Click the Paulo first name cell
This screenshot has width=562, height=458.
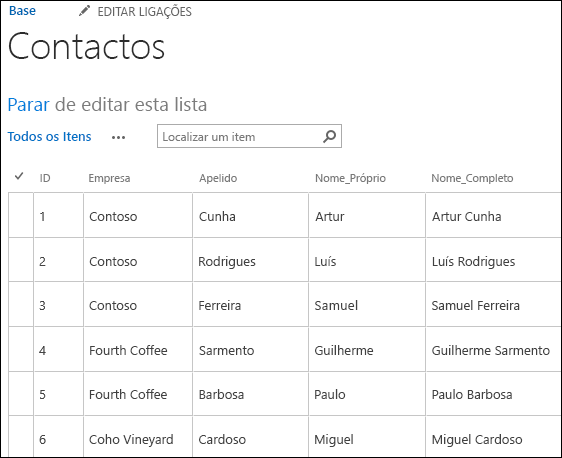367,393
